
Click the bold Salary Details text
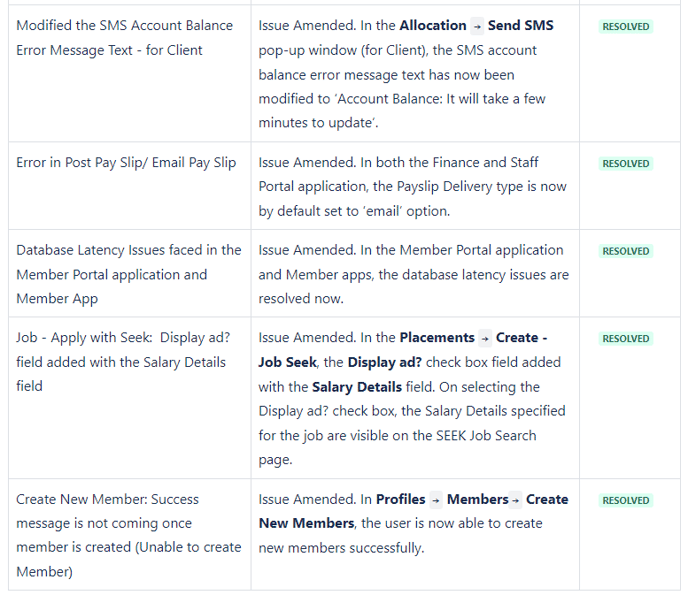pos(357,387)
